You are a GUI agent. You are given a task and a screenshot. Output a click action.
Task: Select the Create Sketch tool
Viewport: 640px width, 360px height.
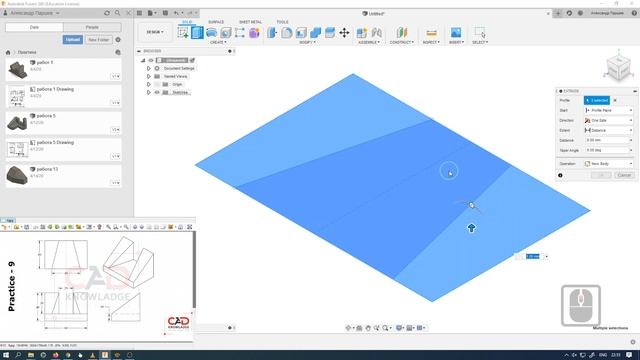click(183, 33)
